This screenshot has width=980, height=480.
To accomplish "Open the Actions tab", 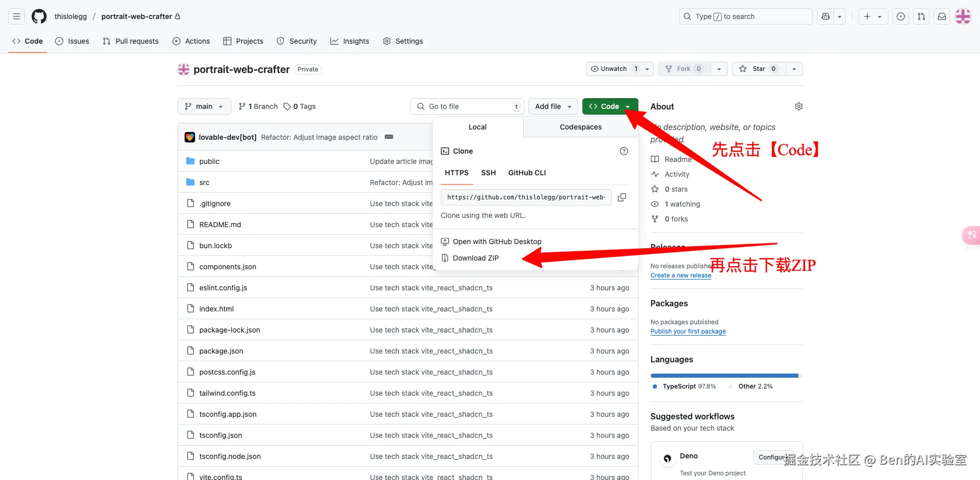I will [x=191, y=41].
